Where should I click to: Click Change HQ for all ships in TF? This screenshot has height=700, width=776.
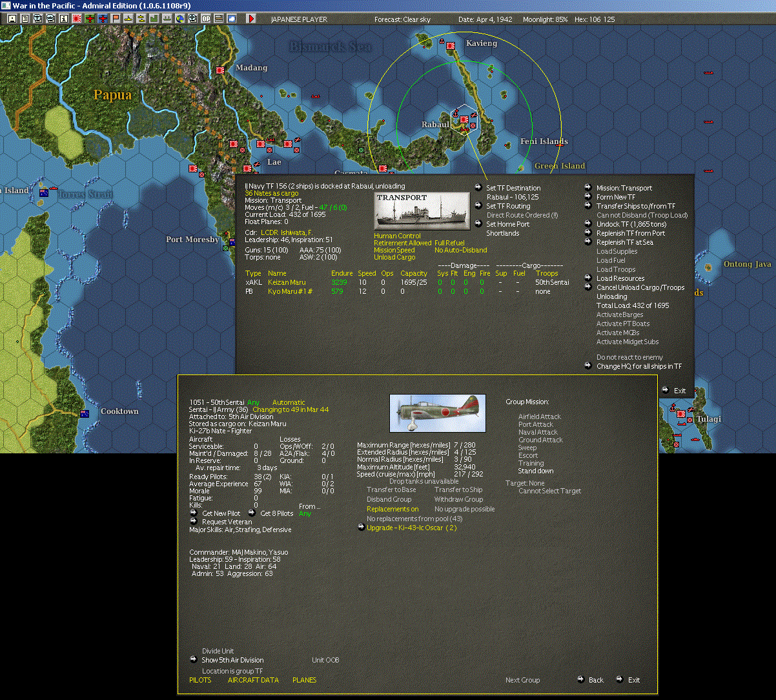(x=638, y=366)
